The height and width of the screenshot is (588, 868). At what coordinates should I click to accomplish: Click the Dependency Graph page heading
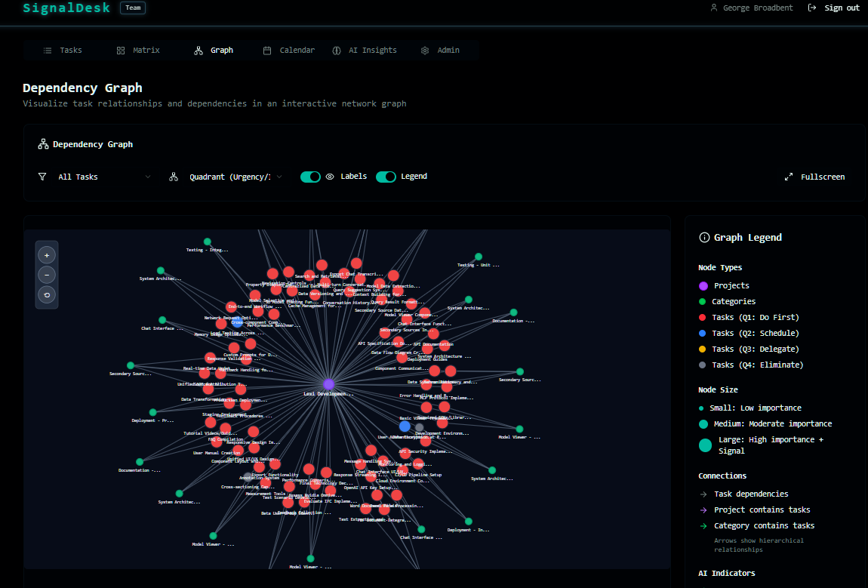coord(82,88)
